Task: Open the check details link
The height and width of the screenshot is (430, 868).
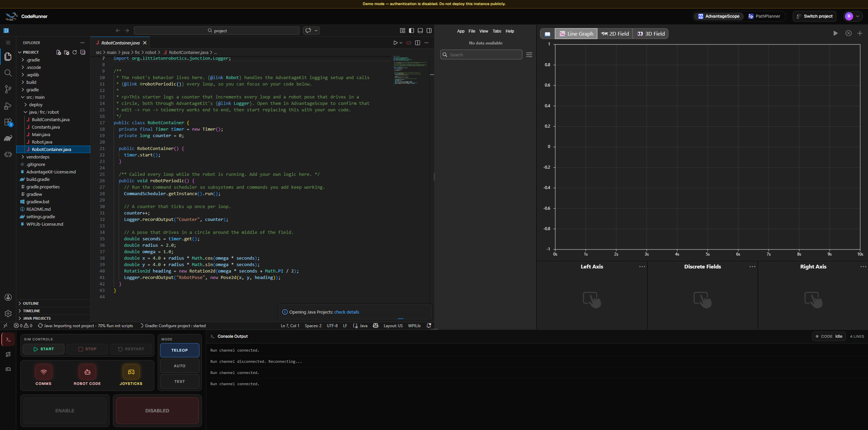Action: point(347,312)
